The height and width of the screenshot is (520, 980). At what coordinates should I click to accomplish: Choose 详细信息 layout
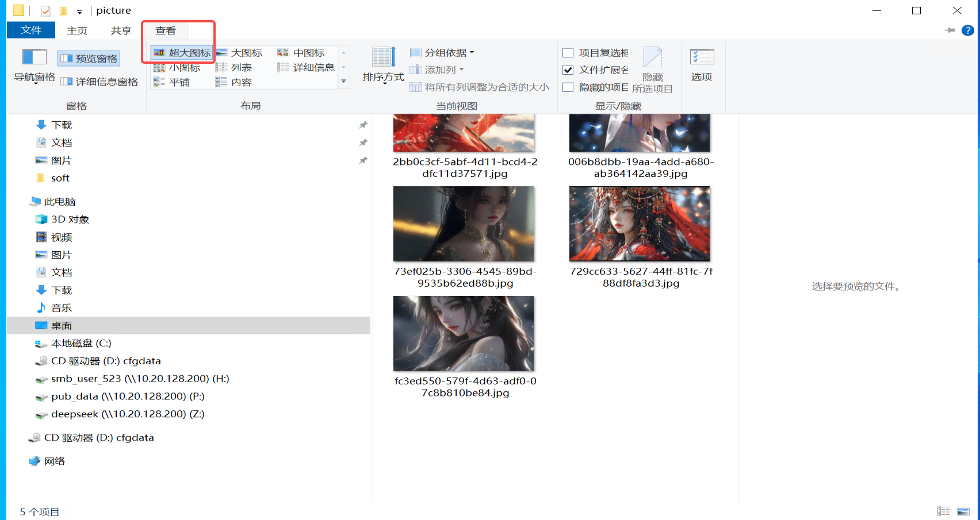[306, 68]
